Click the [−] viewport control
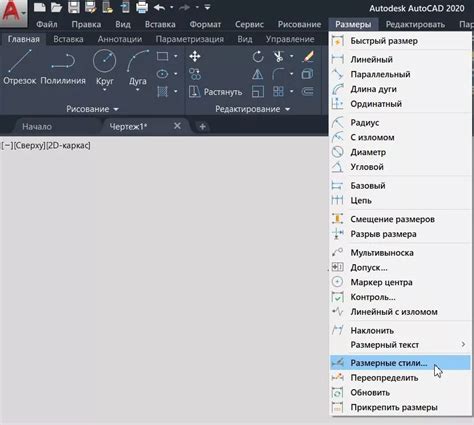Image resolution: width=474 pixels, height=425 pixels. (7, 146)
